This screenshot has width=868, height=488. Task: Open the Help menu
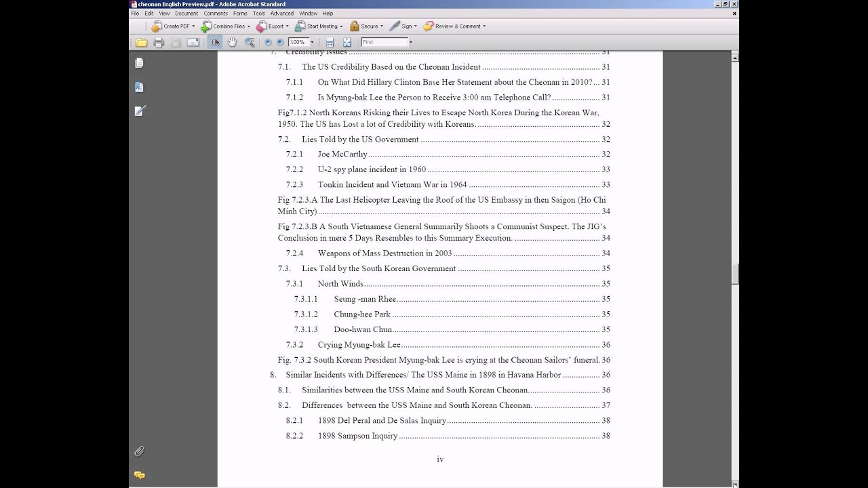[x=328, y=14]
